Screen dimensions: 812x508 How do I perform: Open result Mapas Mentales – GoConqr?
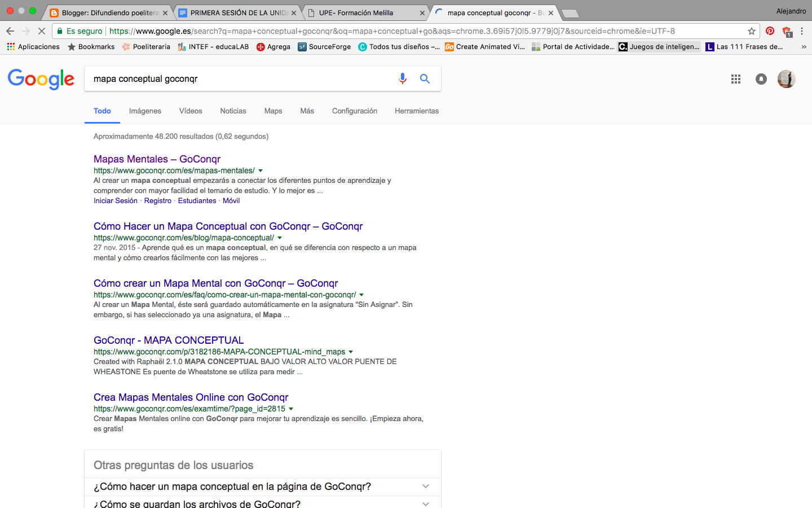pos(157,159)
